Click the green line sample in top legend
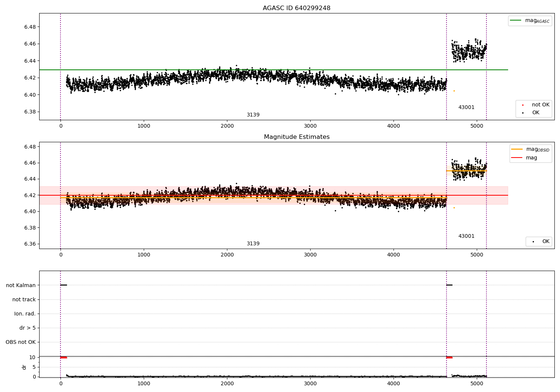 click(516, 21)
